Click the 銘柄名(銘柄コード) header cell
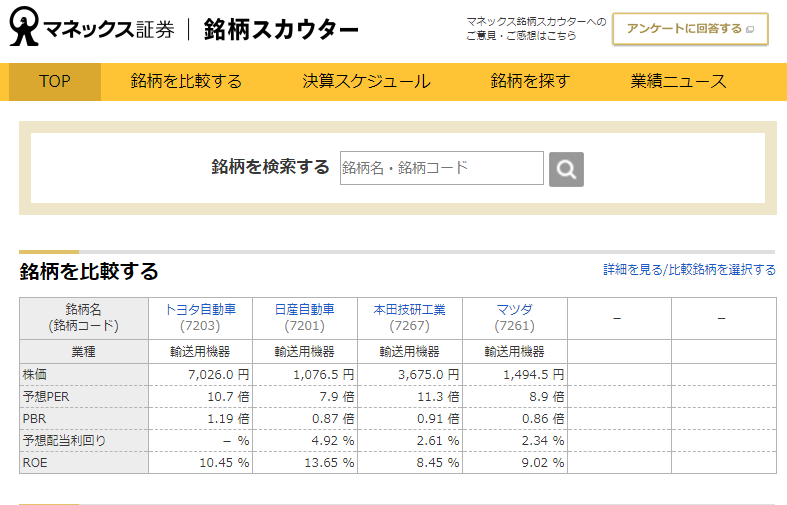 pos(83,318)
